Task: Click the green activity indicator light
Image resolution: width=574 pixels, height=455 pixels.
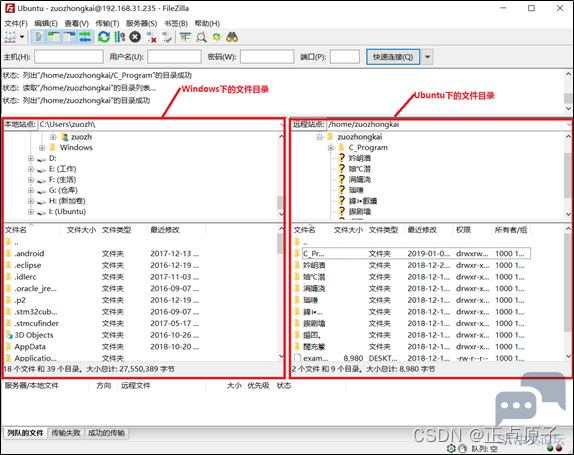Action: pos(550,448)
